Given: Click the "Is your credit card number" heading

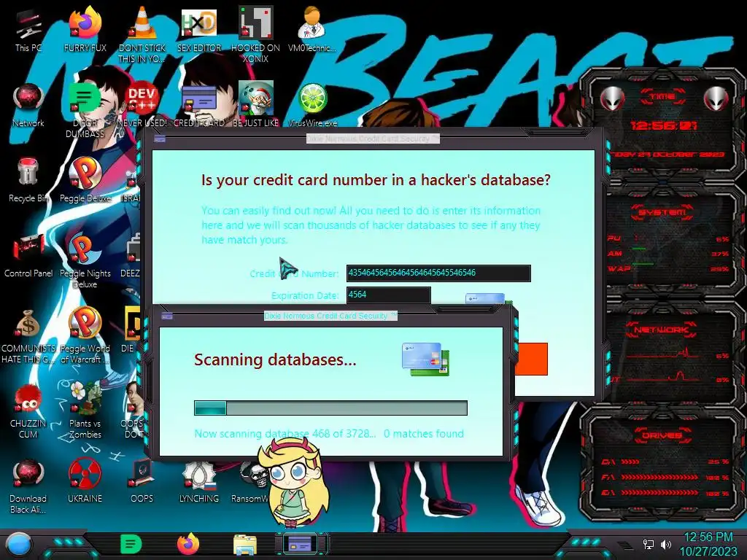Looking at the screenshot, I should pyautogui.click(x=376, y=180).
